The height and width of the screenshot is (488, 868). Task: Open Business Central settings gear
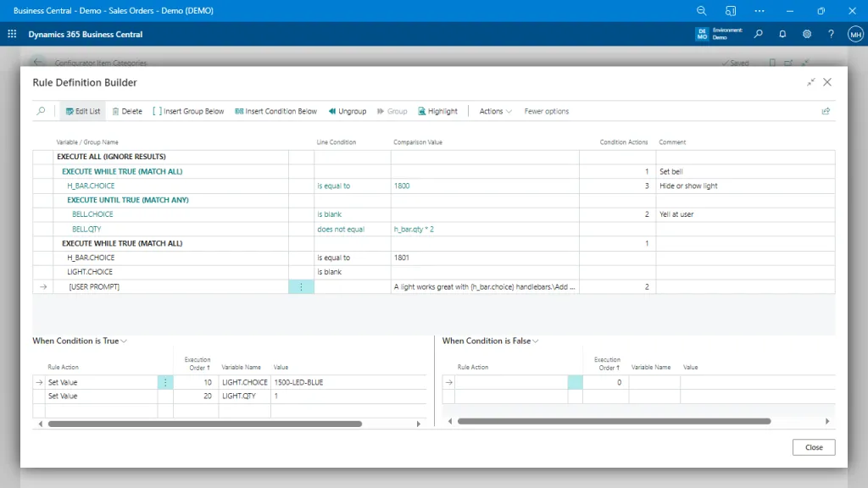[807, 34]
